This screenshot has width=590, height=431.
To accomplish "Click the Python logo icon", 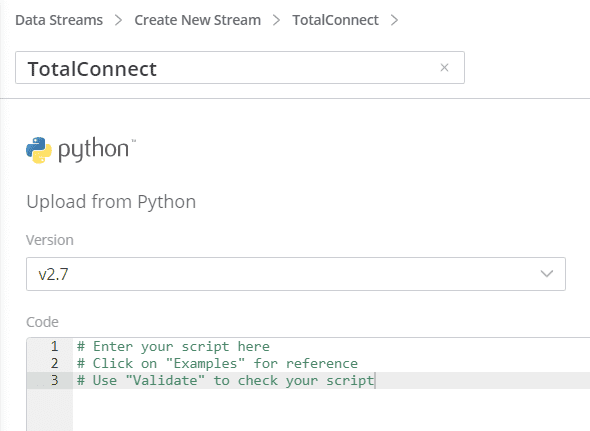I will point(39,150).
